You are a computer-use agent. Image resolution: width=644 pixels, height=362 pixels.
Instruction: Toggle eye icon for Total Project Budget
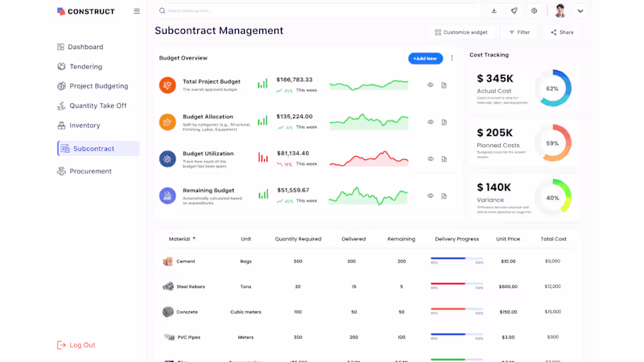(431, 85)
